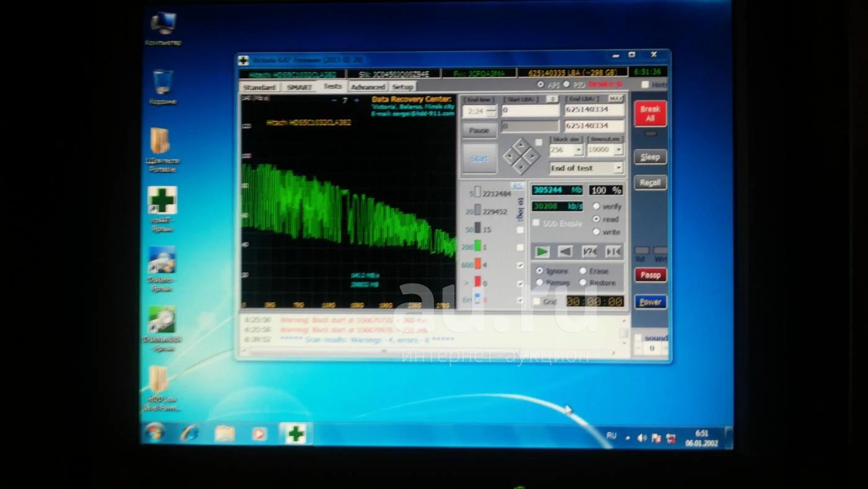Switch to the Standard tab
The image size is (868, 489).
click(x=259, y=87)
